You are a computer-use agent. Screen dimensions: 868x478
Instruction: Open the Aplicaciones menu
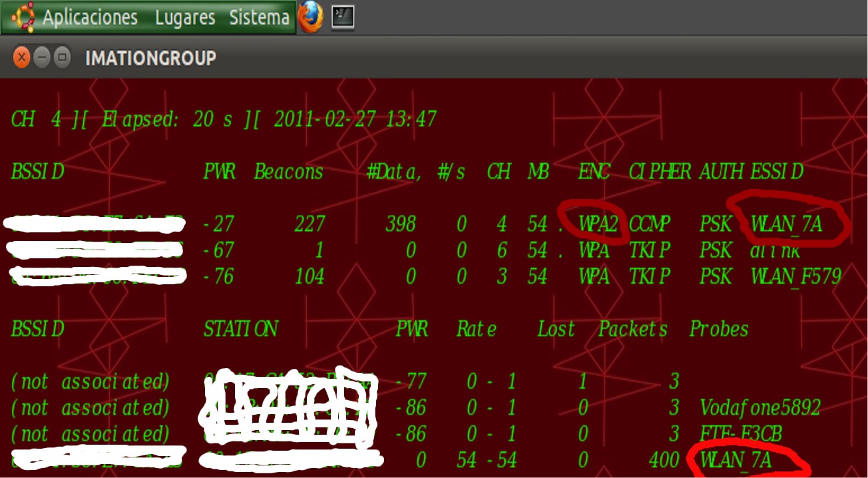[90, 18]
